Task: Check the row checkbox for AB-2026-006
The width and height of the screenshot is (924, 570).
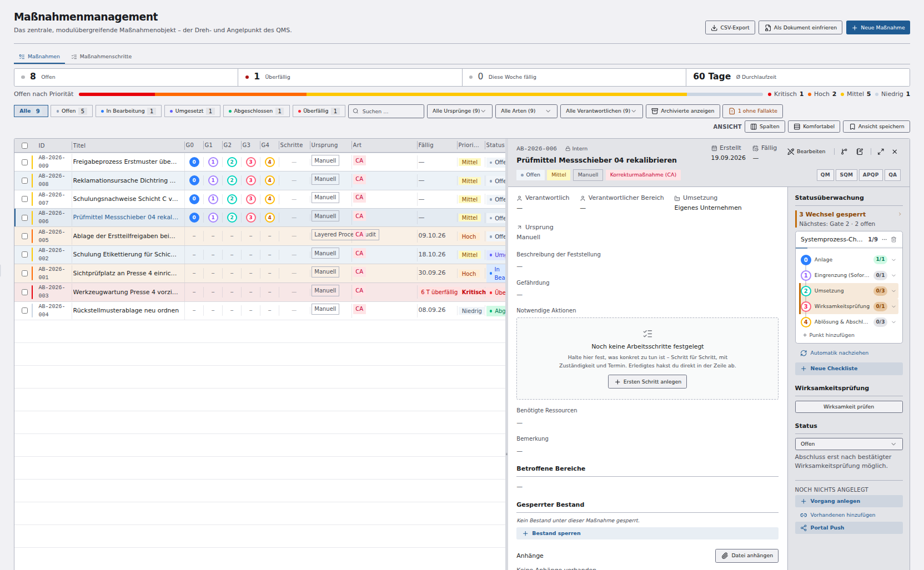Action: coord(24,218)
